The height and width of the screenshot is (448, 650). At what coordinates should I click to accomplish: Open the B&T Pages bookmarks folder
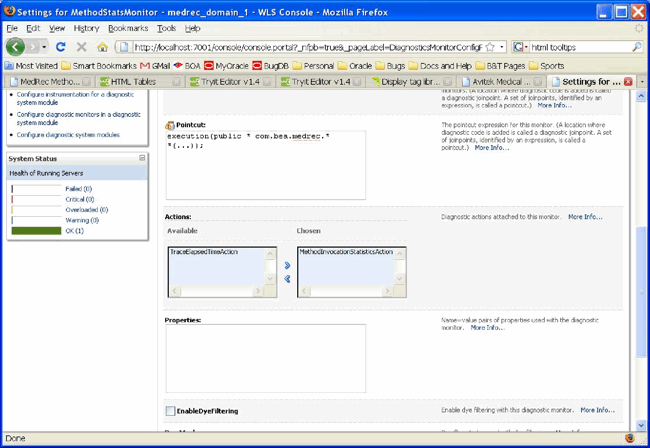point(500,65)
